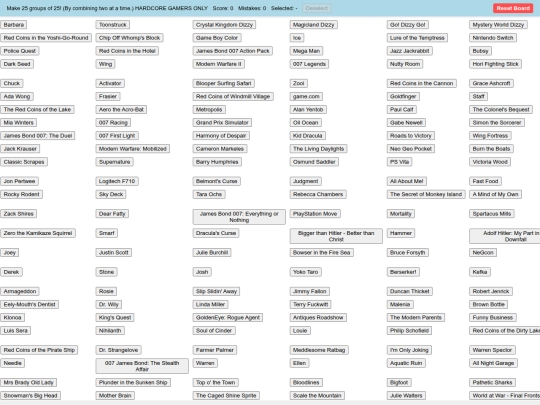Select the Ice tile
The image size is (540, 405).
[x=297, y=38]
